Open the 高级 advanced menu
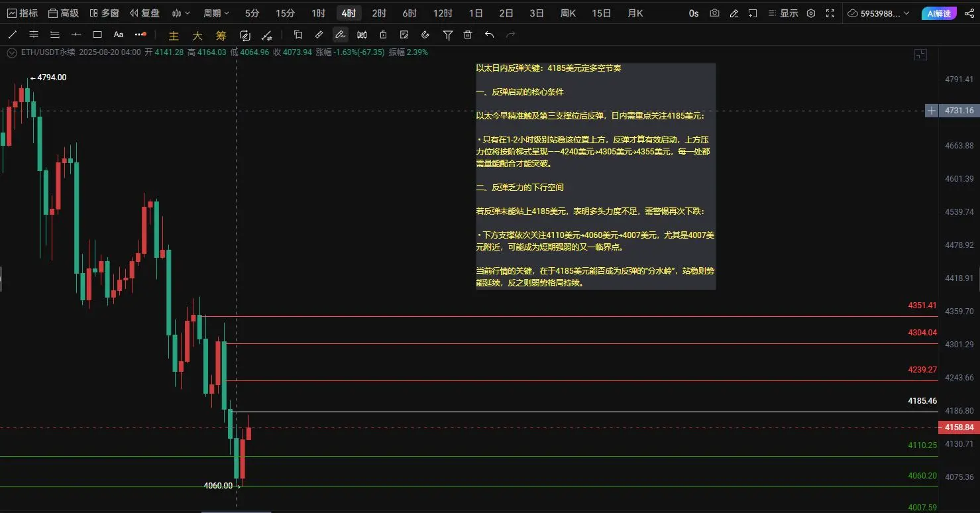The height and width of the screenshot is (513, 980). click(64, 13)
